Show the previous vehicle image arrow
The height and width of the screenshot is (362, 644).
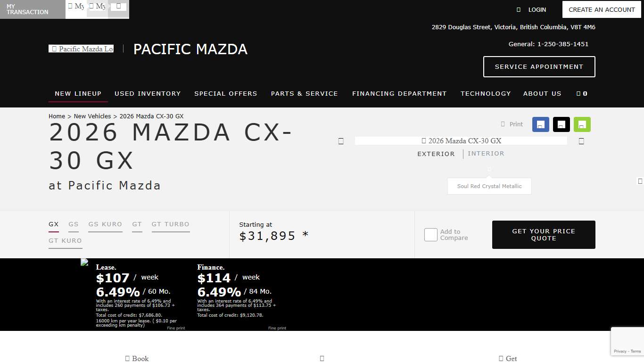[341, 141]
